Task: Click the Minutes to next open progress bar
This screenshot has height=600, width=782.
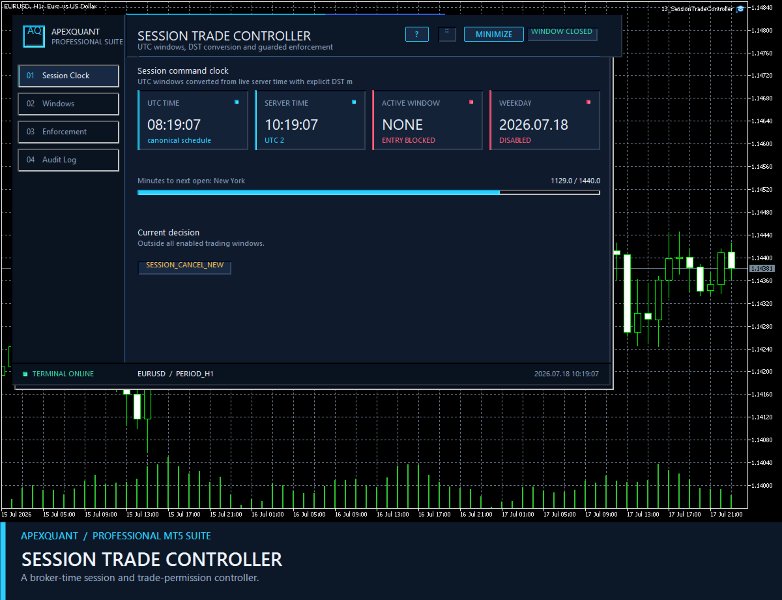Action: coord(369,193)
